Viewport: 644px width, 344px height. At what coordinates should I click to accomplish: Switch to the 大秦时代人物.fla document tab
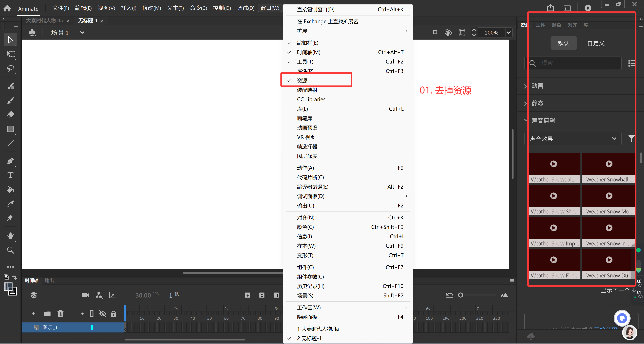(x=44, y=21)
